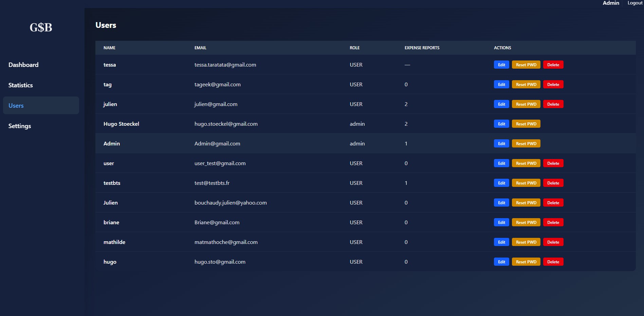
Task: Log out using the Logout link
Action: 634,3
